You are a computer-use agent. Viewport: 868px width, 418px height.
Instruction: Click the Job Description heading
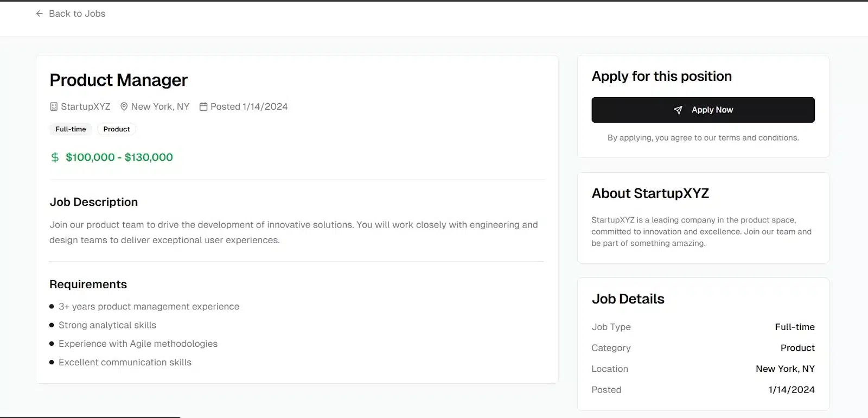[94, 202]
